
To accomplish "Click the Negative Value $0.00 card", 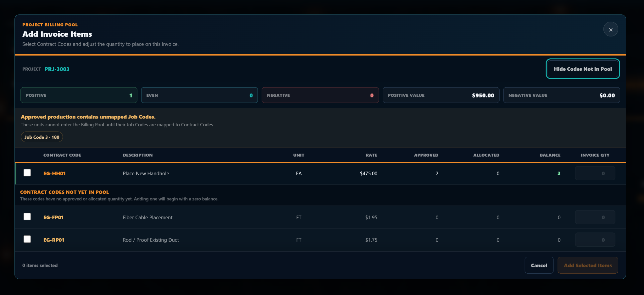I will tap(562, 95).
